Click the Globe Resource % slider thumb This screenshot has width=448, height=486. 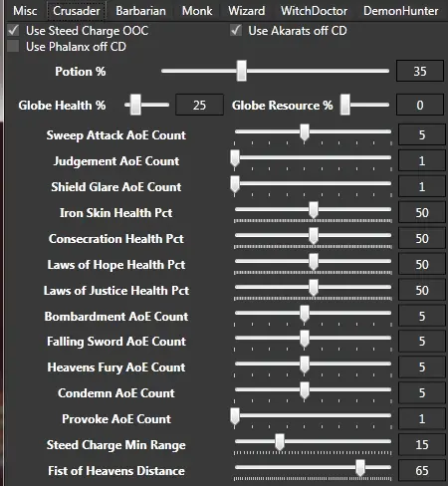pyautogui.click(x=345, y=105)
